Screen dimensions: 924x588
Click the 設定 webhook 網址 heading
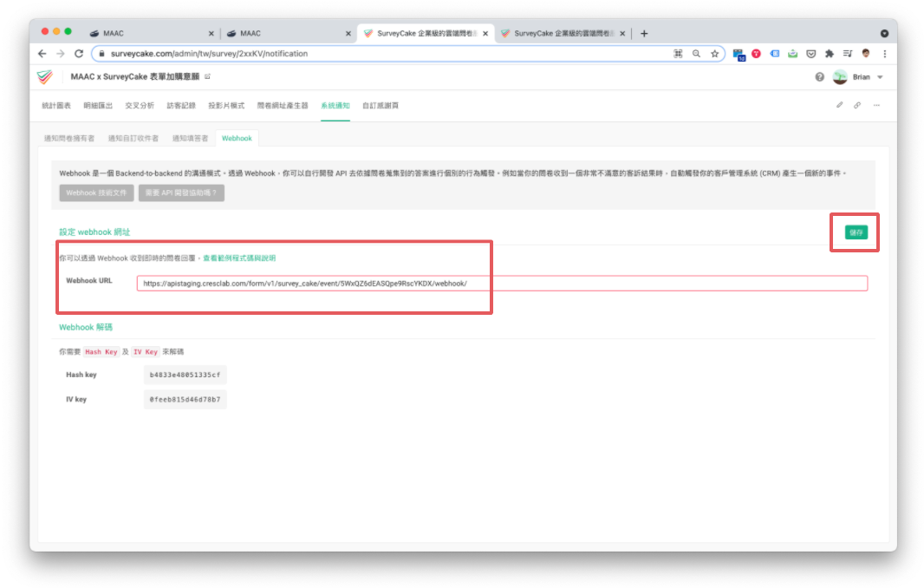pos(94,232)
